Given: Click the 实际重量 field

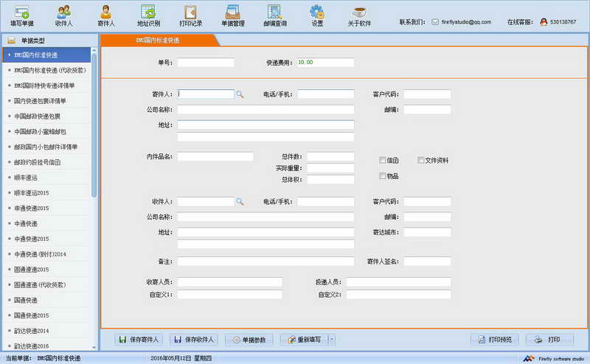Looking at the screenshot, I should [x=330, y=168].
